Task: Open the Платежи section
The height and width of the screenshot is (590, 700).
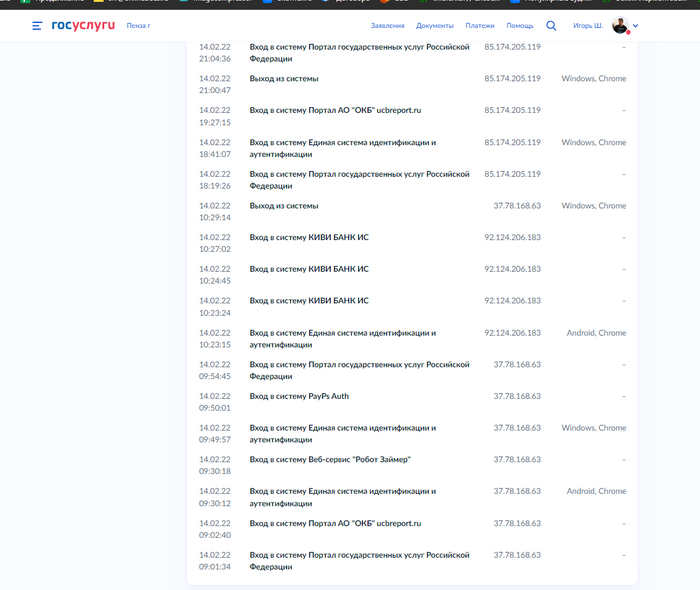Action: [x=480, y=26]
